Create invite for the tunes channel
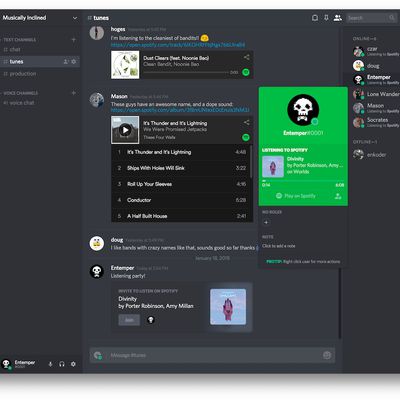This screenshot has width=400, height=400. (x=66, y=62)
